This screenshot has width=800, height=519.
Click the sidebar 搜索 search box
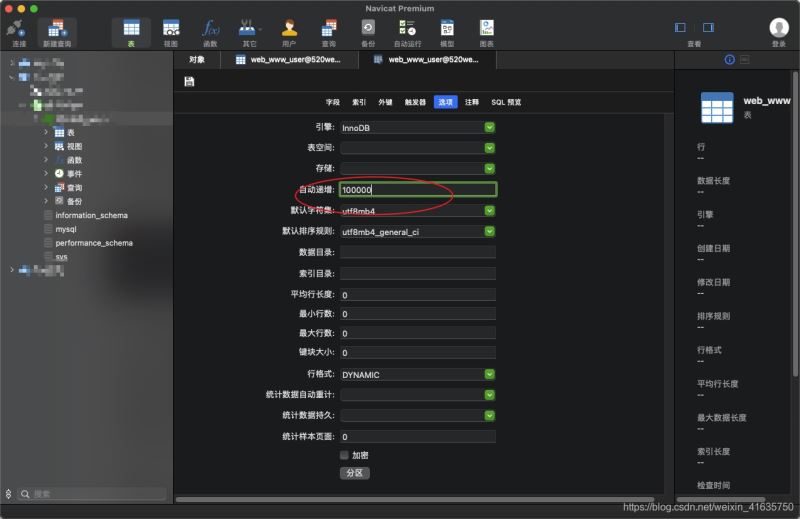[x=95, y=494]
